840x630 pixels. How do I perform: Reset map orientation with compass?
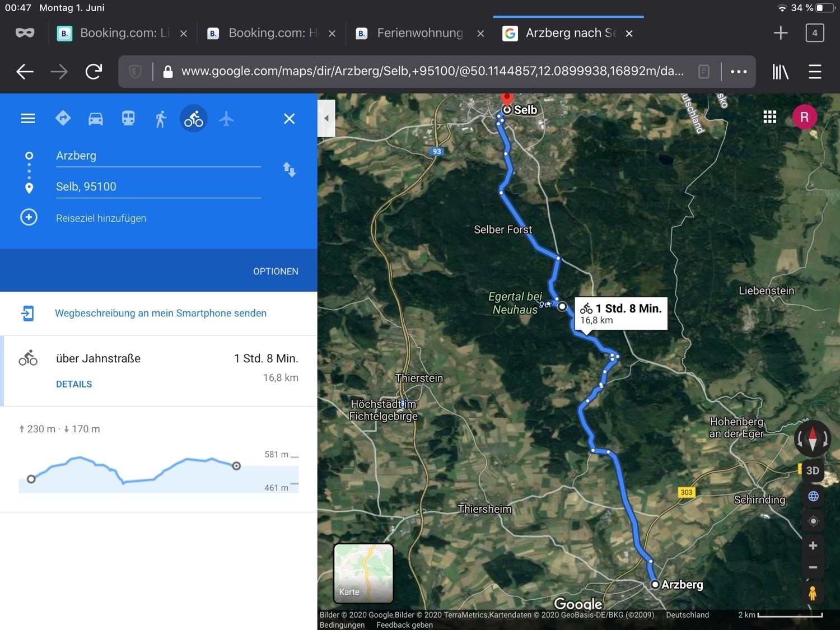click(x=813, y=438)
